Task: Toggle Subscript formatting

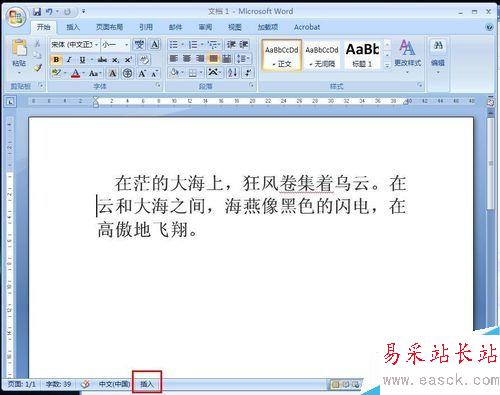Action: (115, 60)
